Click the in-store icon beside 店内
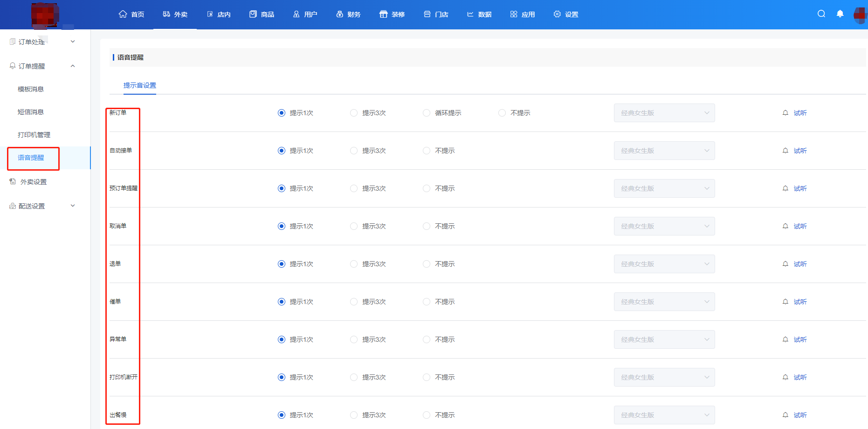The width and height of the screenshot is (868, 429). (210, 14)
